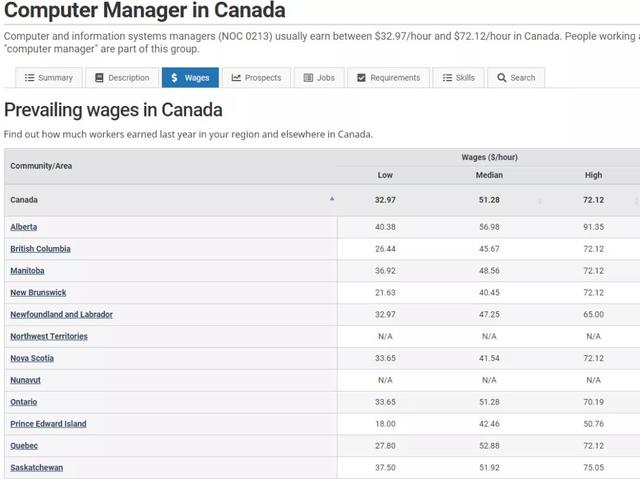
Task: Click the Summary tab's list icon
Action: pyautogui.click(x=30, y=78)
